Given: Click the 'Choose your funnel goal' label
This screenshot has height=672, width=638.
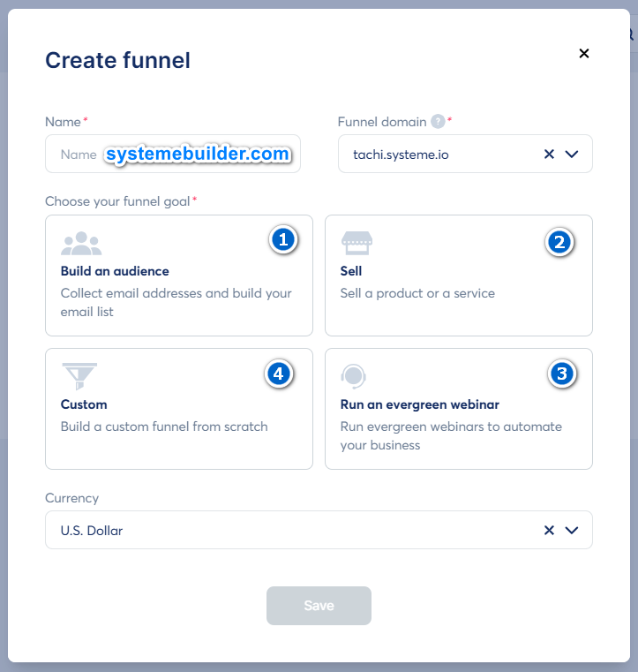Looking at the screenshot, I should coord(117,201).
